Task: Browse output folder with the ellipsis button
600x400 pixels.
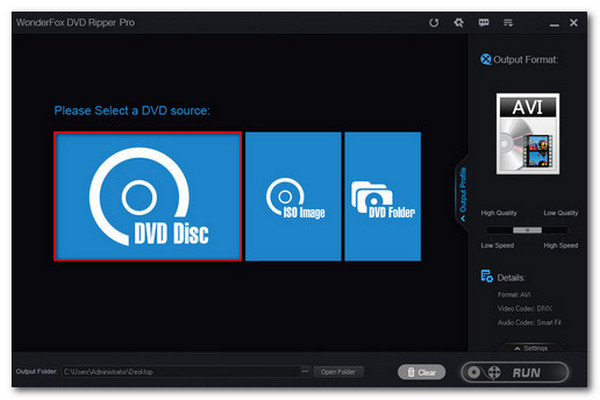Action: coord(305,371)
